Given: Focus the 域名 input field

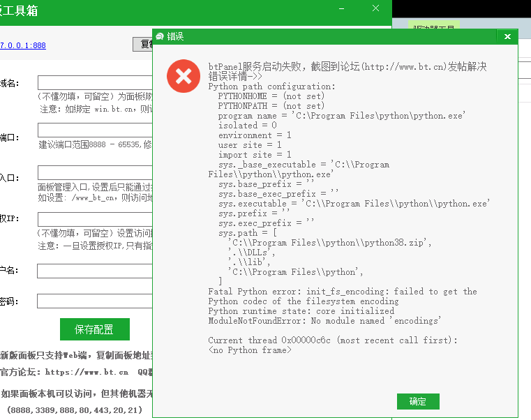Looking at the screenshot, I should point(95,82).
